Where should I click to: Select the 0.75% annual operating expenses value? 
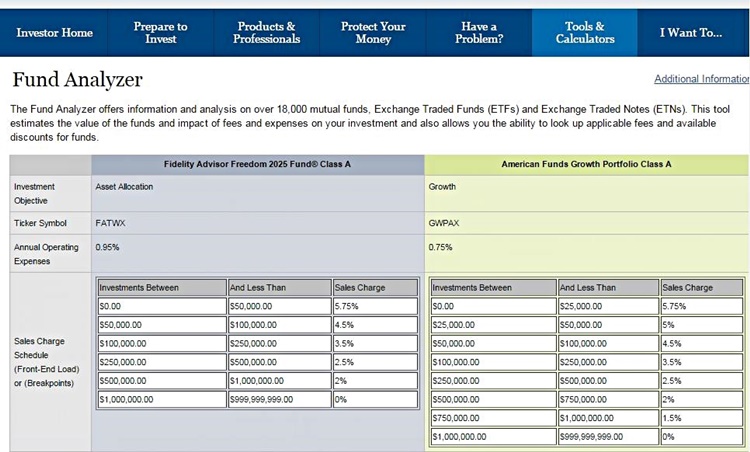pyautogui.click(x=441, y=247)
